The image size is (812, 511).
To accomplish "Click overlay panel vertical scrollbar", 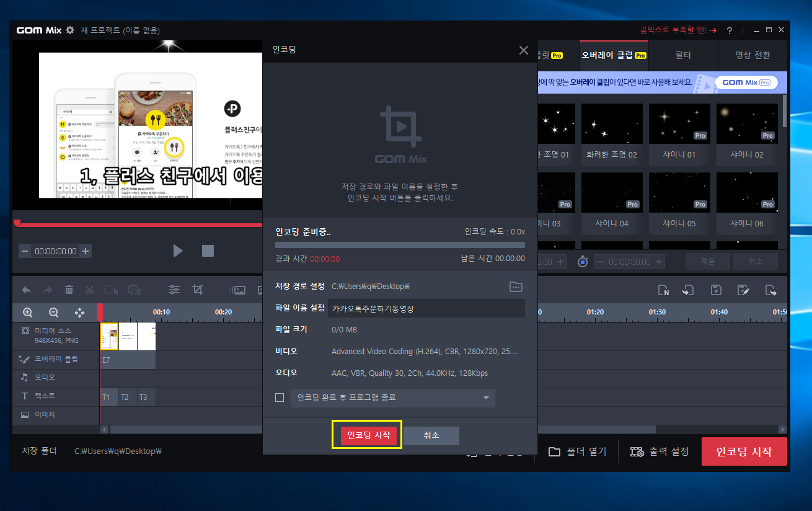I will (785, 111).
